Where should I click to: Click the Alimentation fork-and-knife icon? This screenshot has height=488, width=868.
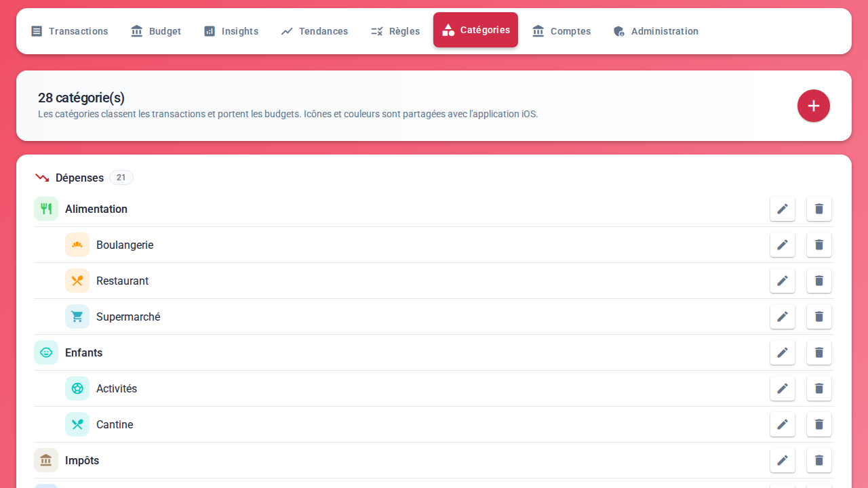(x=46, y=209)
